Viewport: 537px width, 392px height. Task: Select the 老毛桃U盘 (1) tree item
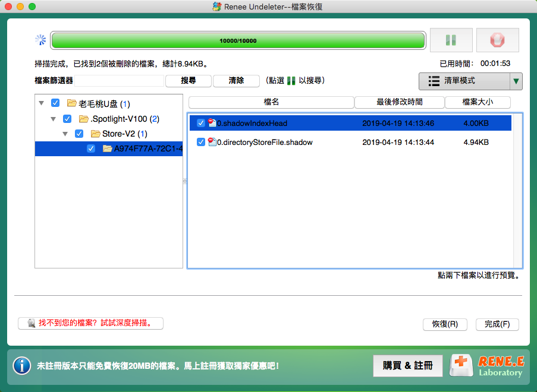(105, 103)
